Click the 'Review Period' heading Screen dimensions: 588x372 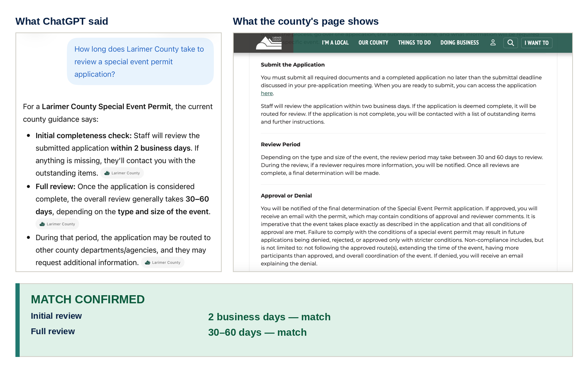(x=280, y=144)
